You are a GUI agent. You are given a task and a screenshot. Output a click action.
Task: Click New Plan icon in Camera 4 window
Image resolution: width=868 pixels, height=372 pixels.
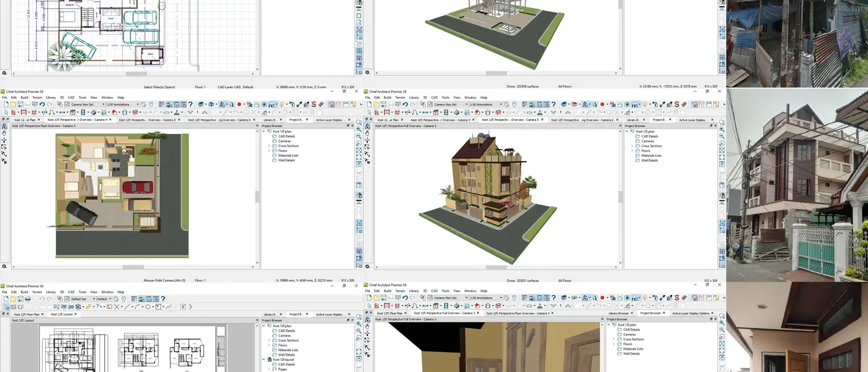[x=6, y=104]
